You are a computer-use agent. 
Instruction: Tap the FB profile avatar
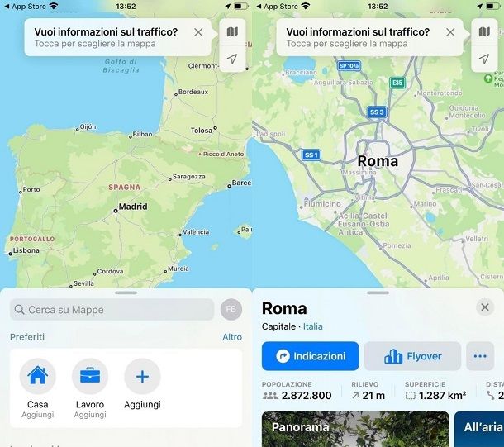[231, 310]
